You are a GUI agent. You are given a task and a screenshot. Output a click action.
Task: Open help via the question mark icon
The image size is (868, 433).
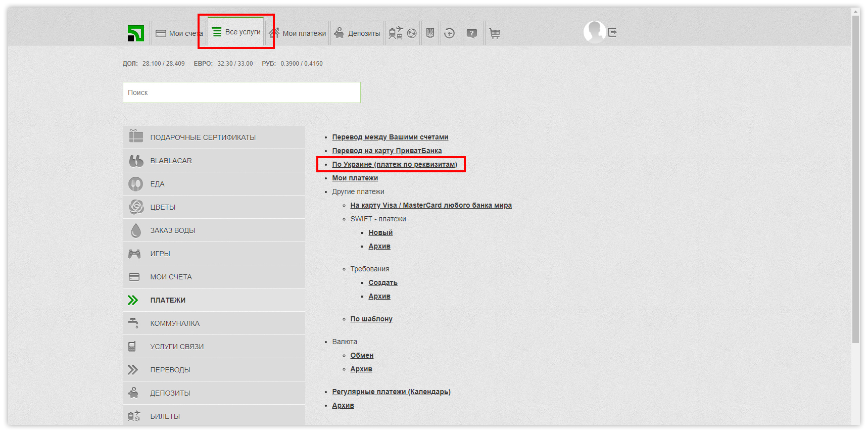click(x=471, y=33)
